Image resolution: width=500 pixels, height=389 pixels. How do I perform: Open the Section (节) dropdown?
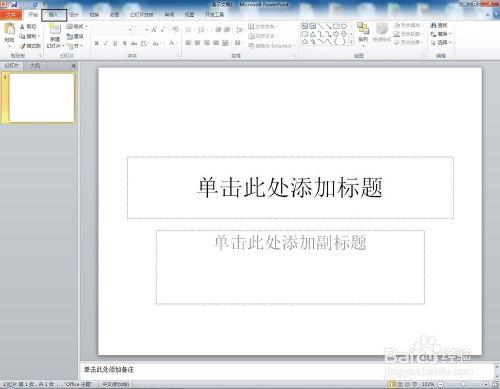point(75,46)
